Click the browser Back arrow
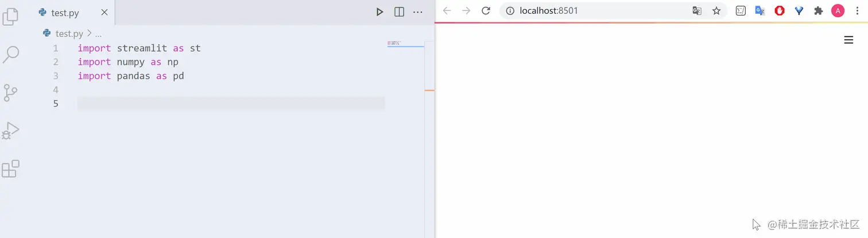This screenshot has width=868, height=238. (447, 10)
